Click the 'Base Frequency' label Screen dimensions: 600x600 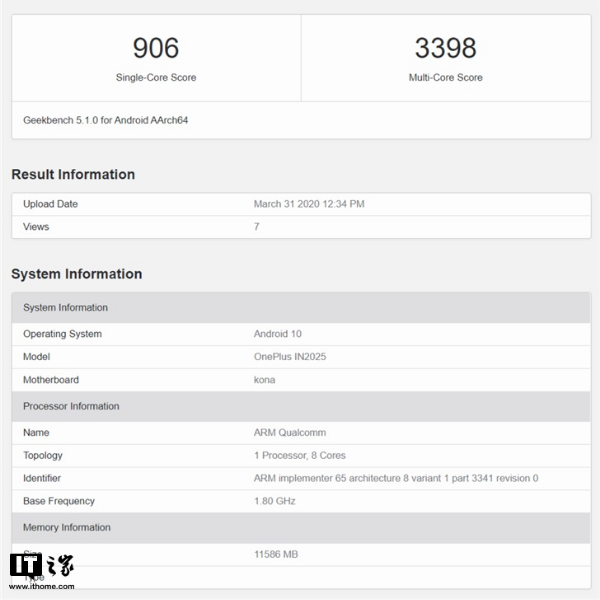(x=59, y=501)
